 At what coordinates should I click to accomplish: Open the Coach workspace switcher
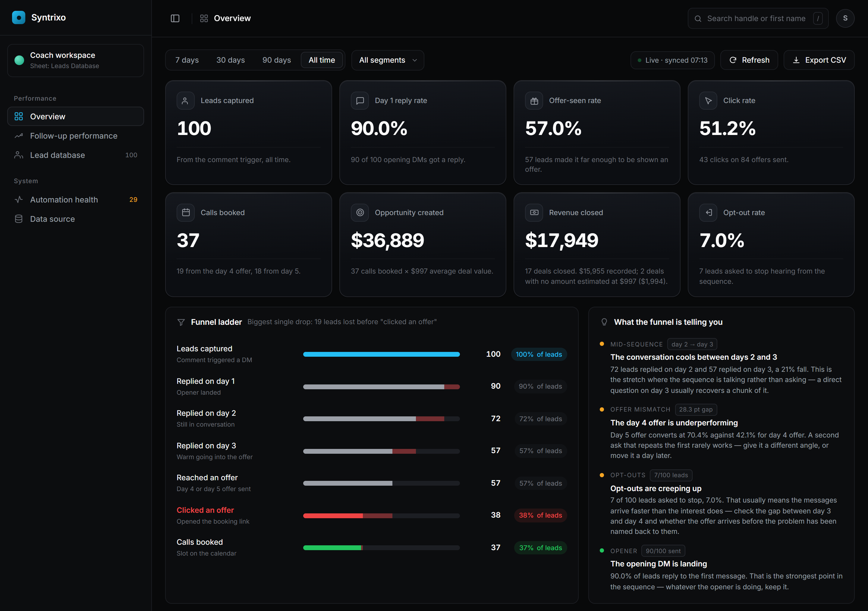[76, 61]
